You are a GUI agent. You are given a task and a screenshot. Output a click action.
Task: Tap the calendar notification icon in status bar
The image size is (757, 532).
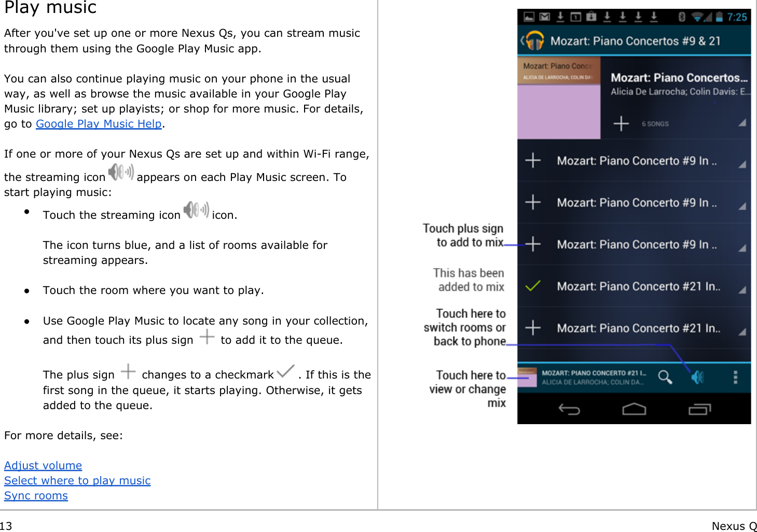click(575, 17)
